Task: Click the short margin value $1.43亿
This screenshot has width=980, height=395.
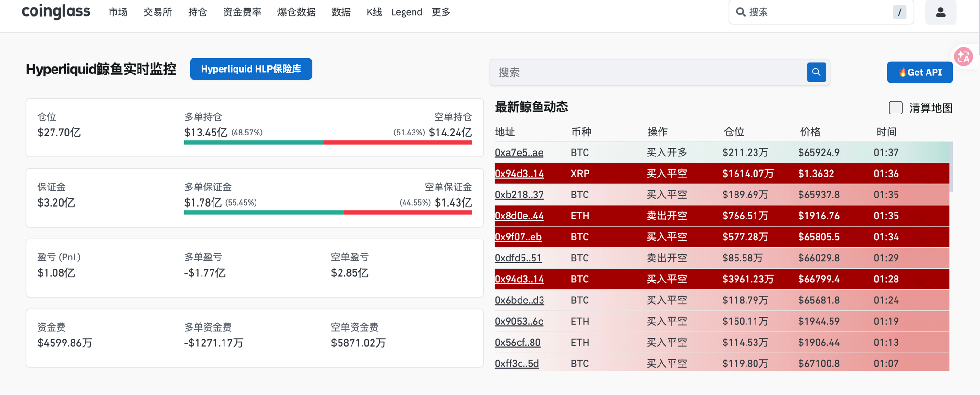Action: tap(453, 203)
